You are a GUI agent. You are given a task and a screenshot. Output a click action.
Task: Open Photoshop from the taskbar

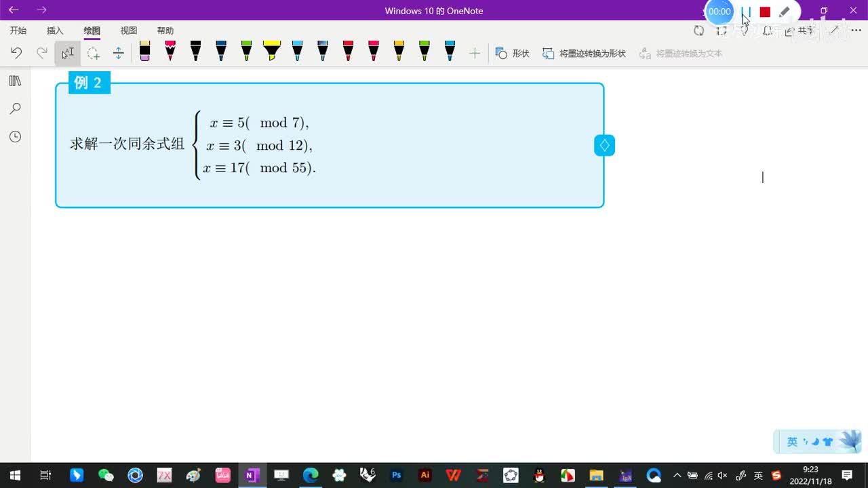[397, 475]
